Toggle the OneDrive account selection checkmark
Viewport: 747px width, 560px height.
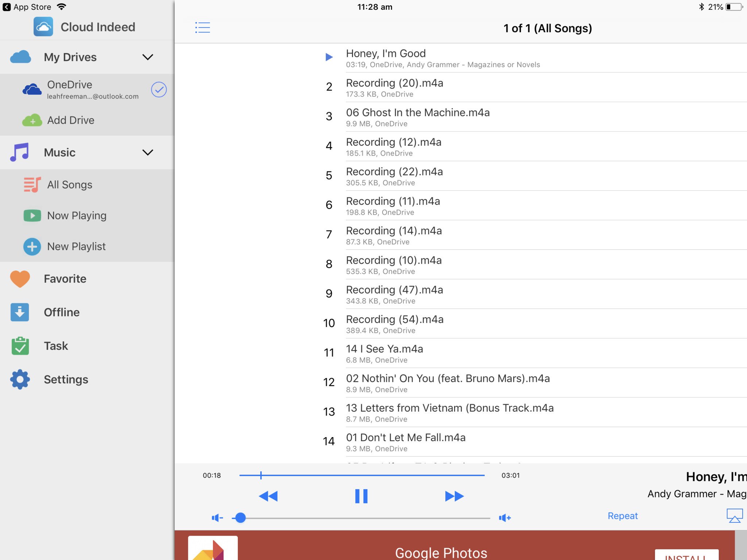(x=159, y=89)
